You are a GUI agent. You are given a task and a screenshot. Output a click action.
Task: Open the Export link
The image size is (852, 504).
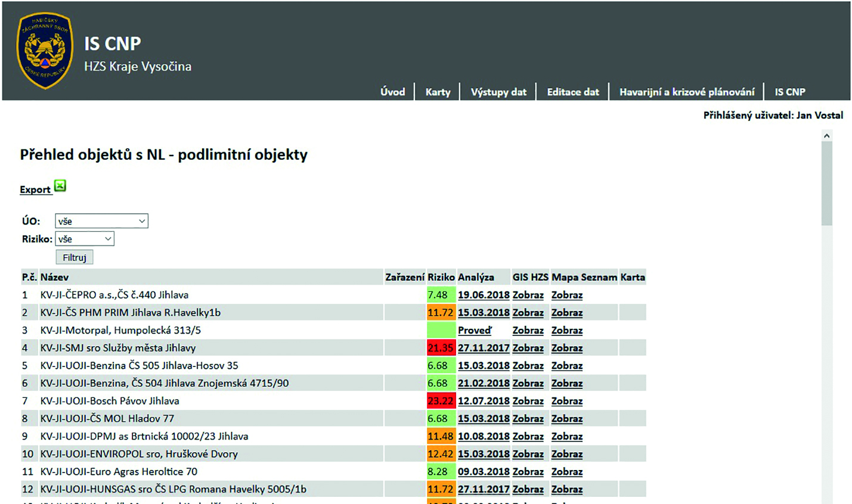pyautogui.click(x=35, y=189)
